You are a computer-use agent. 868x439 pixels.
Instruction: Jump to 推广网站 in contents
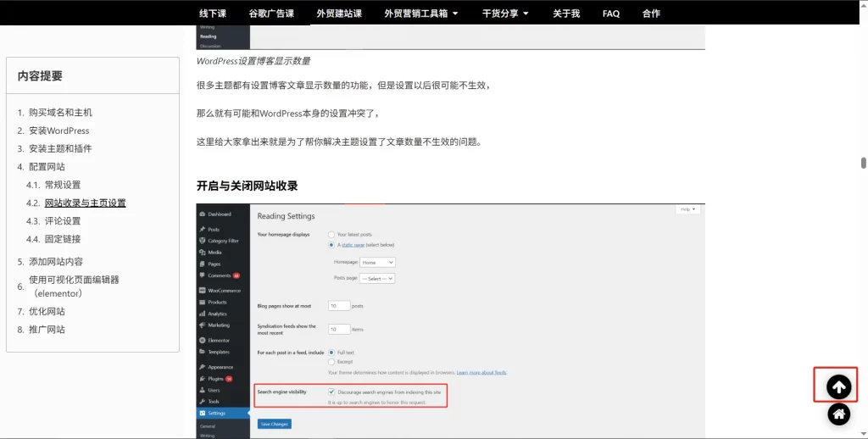(x=47, y=330)
